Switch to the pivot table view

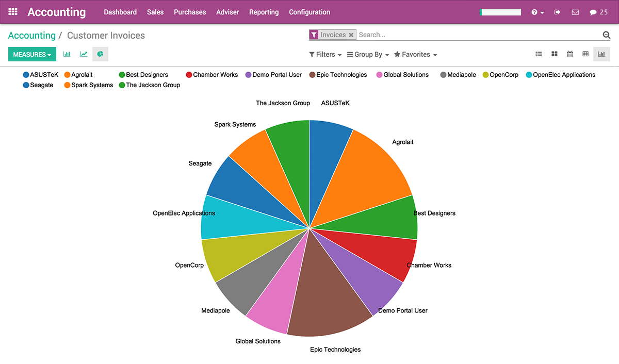click(x=586, y=54)
